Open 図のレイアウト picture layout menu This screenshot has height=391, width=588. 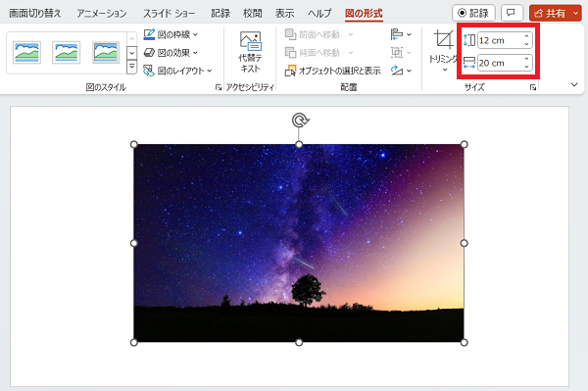[177, 71]
